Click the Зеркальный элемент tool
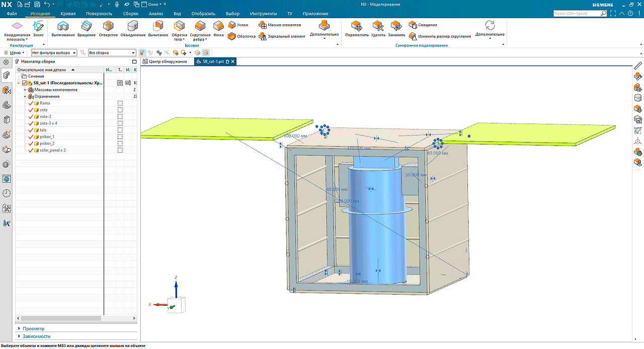The height and width of the screenshot is (349, 644). point(282,36)
